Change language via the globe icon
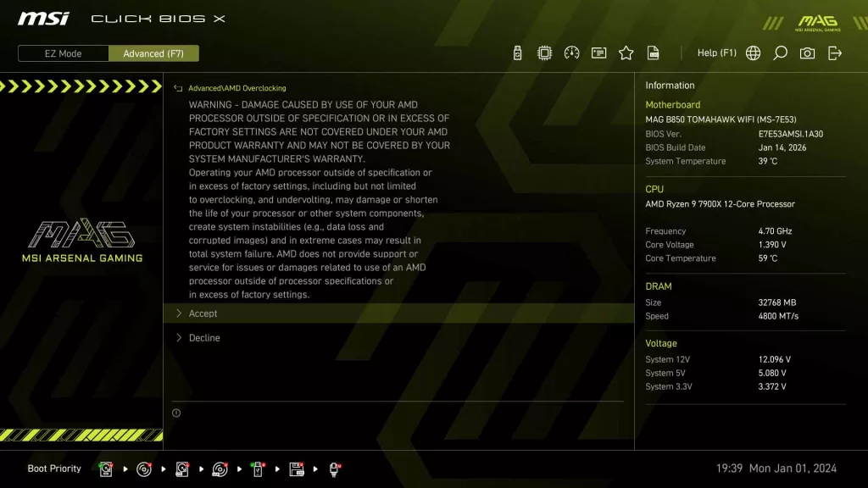Image resolution: width=868 pixels, height=488 pixels. point(753,53)
